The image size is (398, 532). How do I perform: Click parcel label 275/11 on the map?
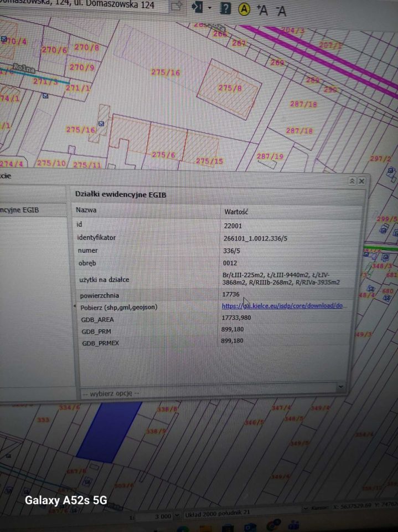coord(87,165)
